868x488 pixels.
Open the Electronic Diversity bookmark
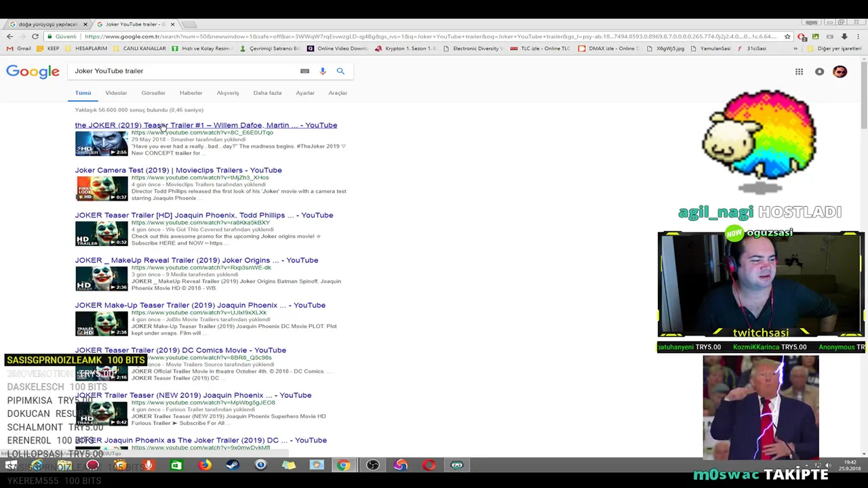click(473, 48)
